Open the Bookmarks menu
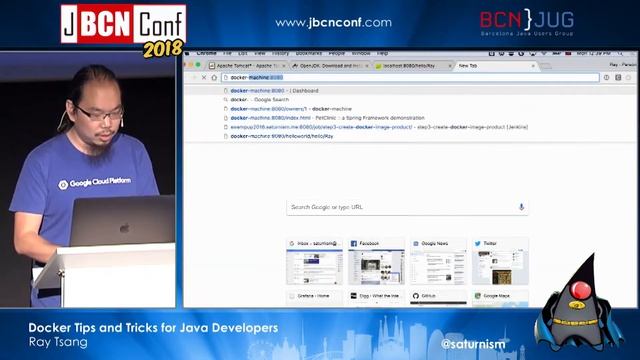Image resolution: width=640 pixels, height=360 pixels. point(309,53)
